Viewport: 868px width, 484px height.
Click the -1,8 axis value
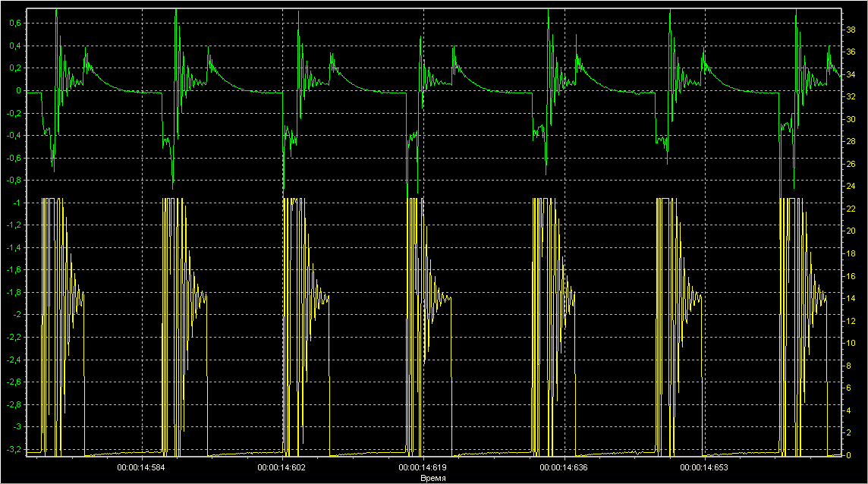coord(14,292)
